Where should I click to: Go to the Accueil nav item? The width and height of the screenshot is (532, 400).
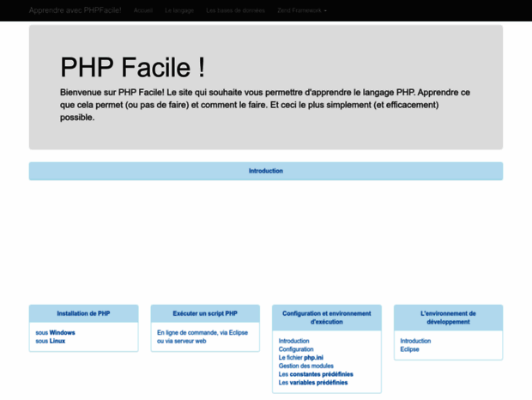[x=142, y=10]
